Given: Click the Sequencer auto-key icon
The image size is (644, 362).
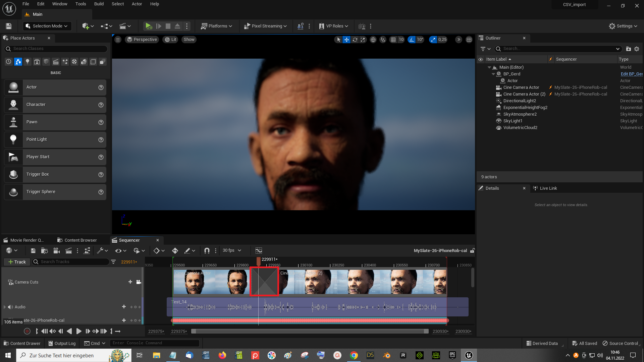Looking at the screenshot, I should [x=175, y=251].
